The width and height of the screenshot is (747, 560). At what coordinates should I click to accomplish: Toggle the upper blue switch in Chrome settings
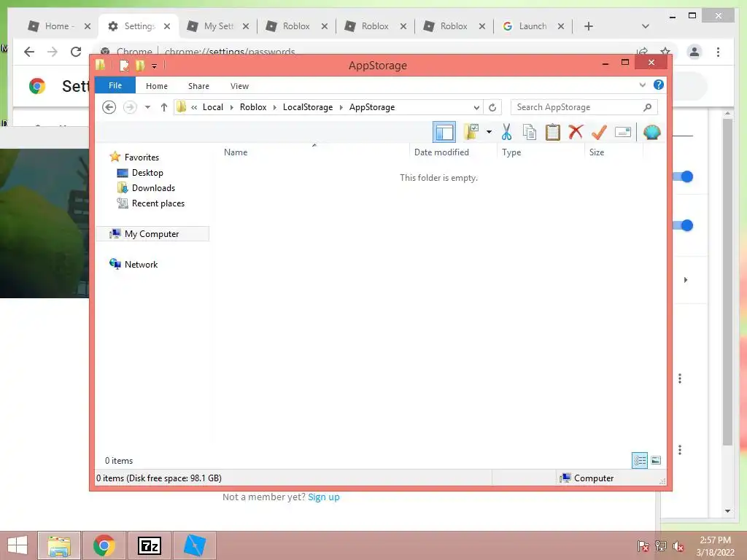684,176
